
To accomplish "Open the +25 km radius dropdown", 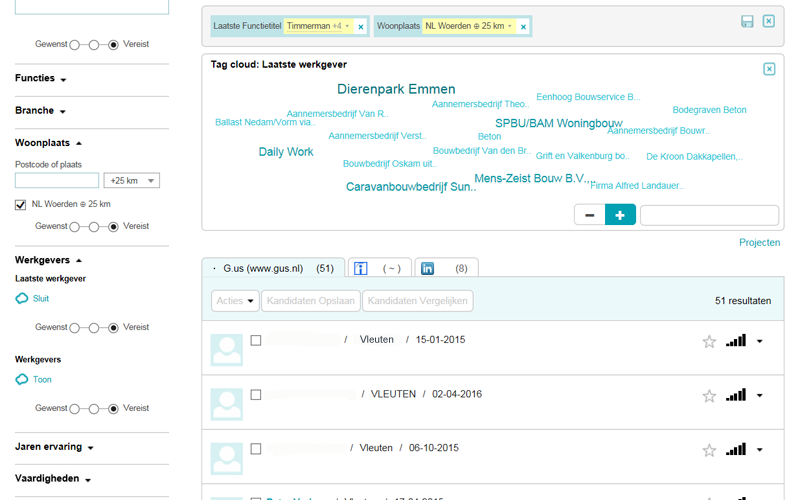I will coord(132,181).
